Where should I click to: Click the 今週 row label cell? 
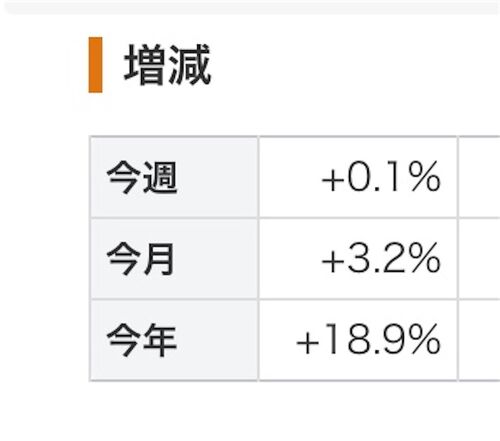[174, 177]
